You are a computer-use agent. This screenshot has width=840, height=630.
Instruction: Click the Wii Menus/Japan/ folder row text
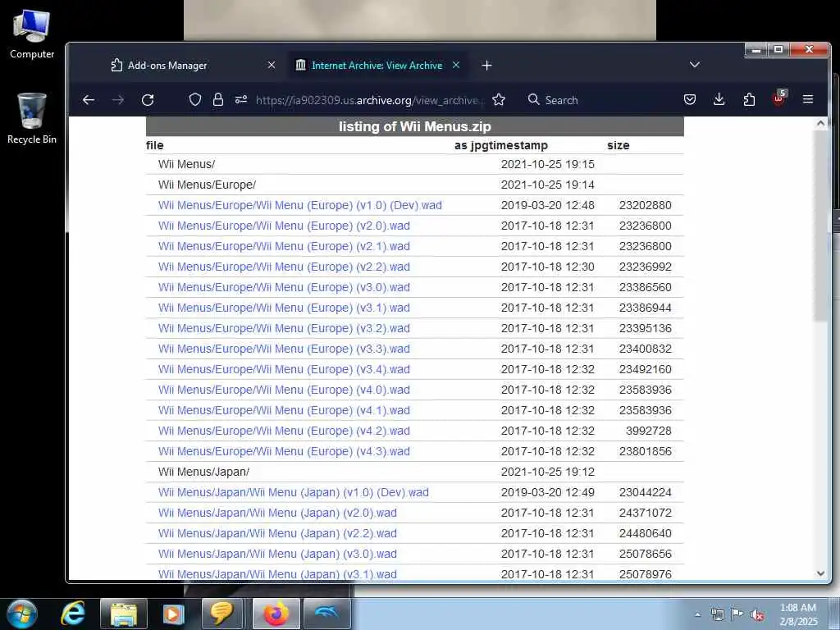203,472
